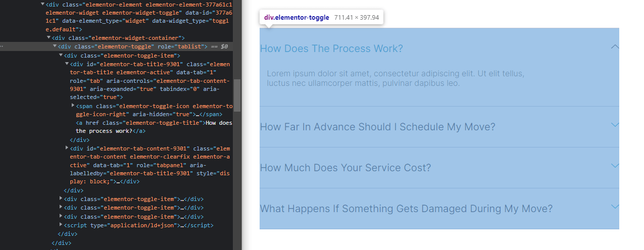
Task: Click chevron beside How Far In Advance question
Action: pos(615,125)
